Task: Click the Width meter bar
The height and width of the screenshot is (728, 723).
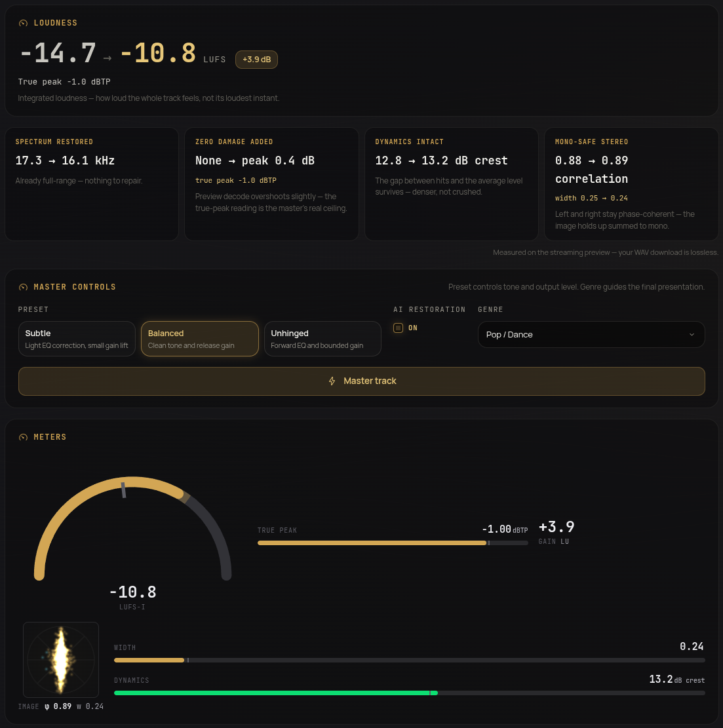Action: pos(410,661)
